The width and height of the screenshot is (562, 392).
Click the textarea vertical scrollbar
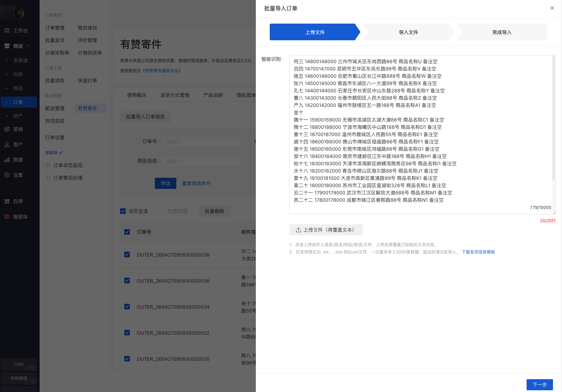pos(553,118)
